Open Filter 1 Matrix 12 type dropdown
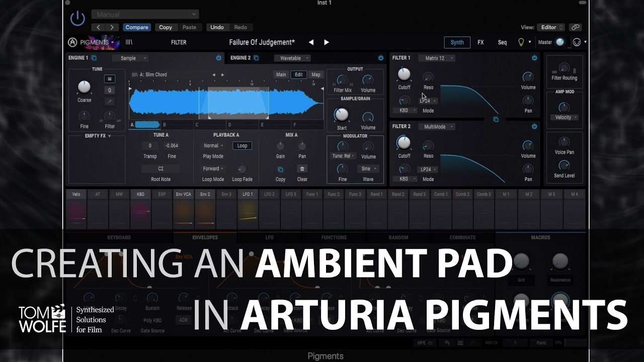Screen dimensions: 644x362 (x=436, y=58)
